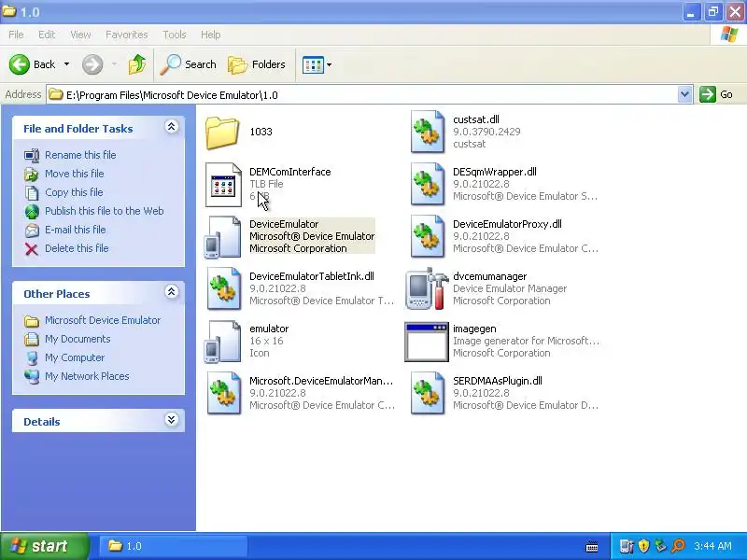747x560 pixels.
Task: Click the keyboard icon on the taskbar
Action: [x=592, y=547]
